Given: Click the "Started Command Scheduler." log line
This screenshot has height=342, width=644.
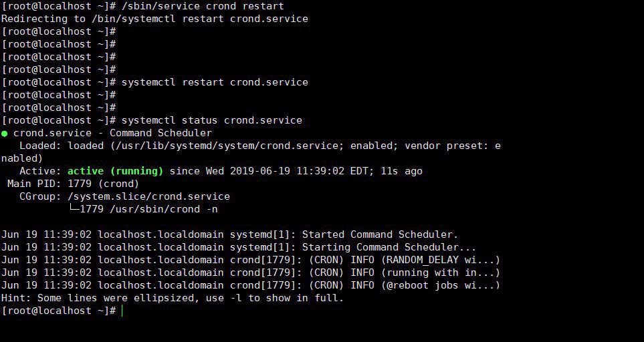Looking at the screenshot, I should point(380,234).
